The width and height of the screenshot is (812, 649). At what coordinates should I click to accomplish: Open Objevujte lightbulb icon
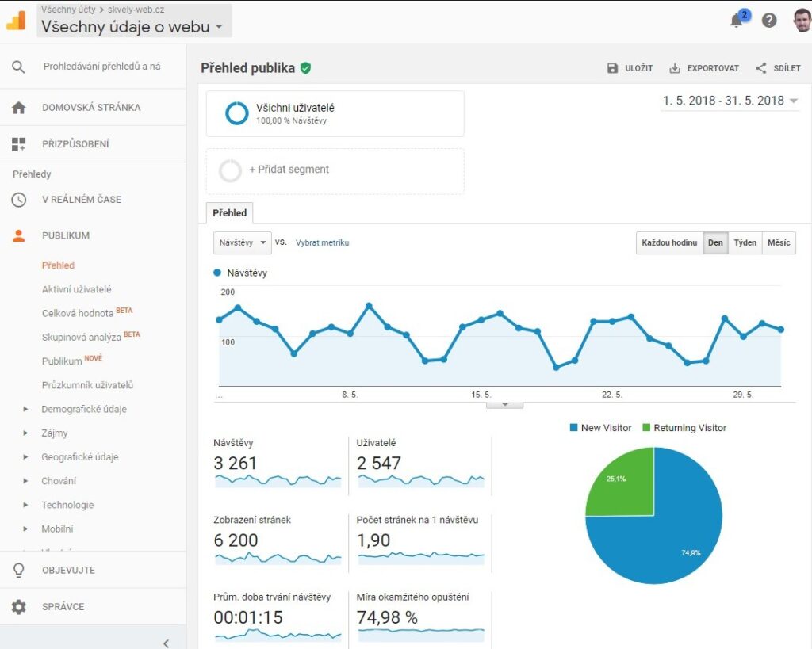19,571
